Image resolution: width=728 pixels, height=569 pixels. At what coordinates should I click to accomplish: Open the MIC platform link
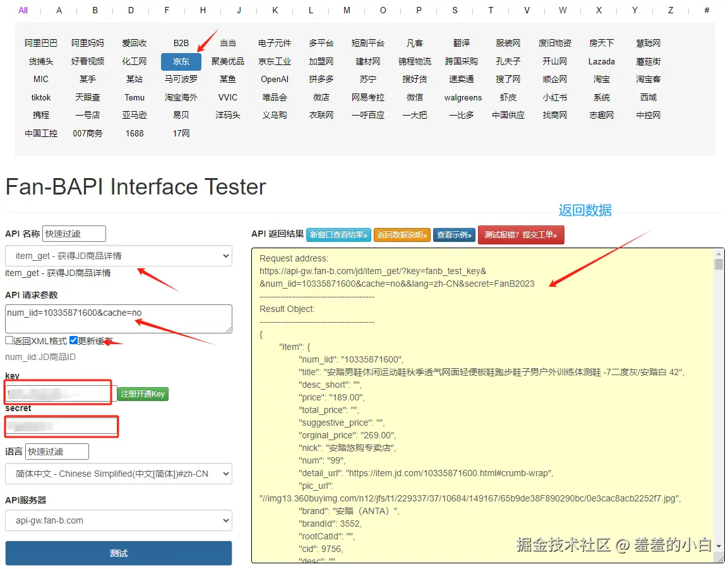pos(41,80)
